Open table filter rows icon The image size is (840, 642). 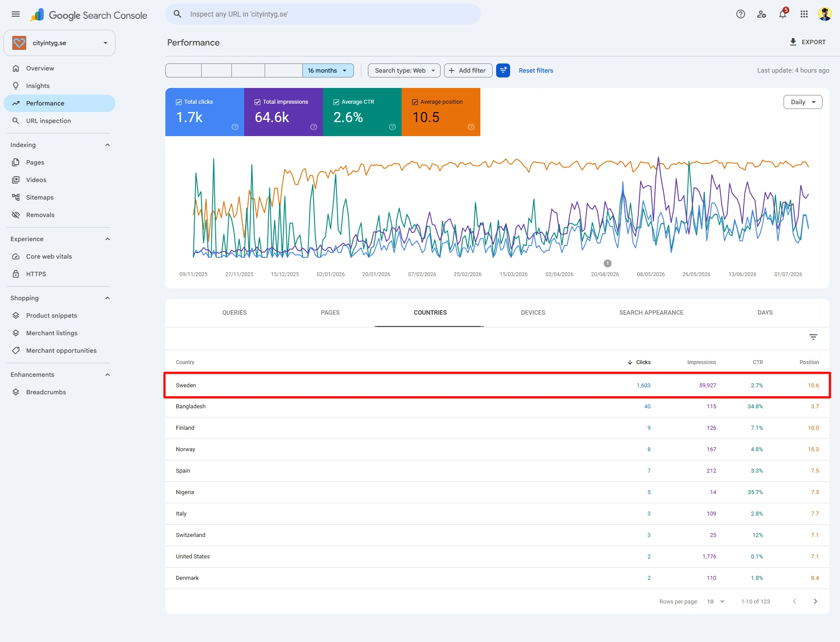pos(813,337)
